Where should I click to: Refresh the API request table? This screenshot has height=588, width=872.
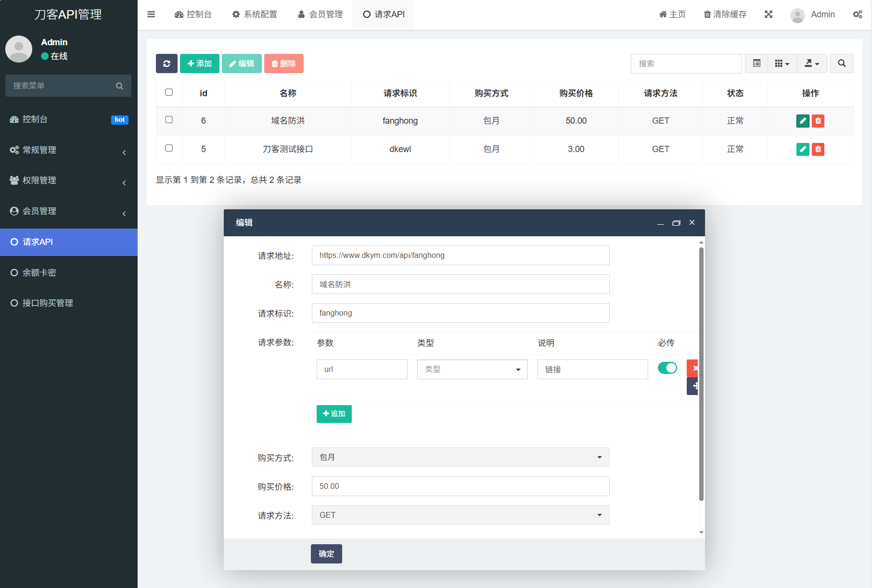click(x=167, y=63)
